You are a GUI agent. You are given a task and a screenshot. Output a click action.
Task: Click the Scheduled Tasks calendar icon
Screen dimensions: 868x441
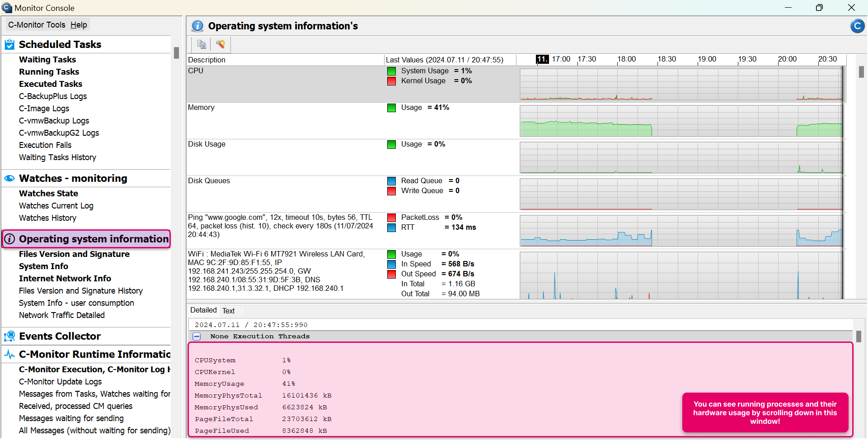(9, 44)
